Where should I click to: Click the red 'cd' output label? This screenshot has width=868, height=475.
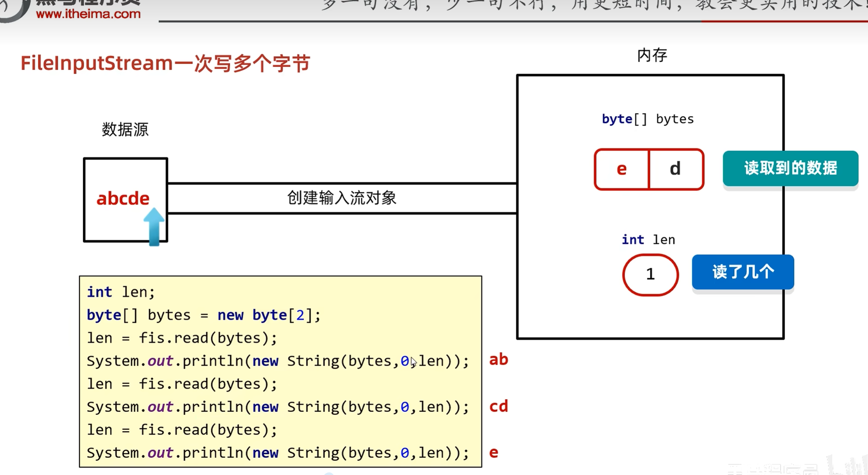pos(498,406)
